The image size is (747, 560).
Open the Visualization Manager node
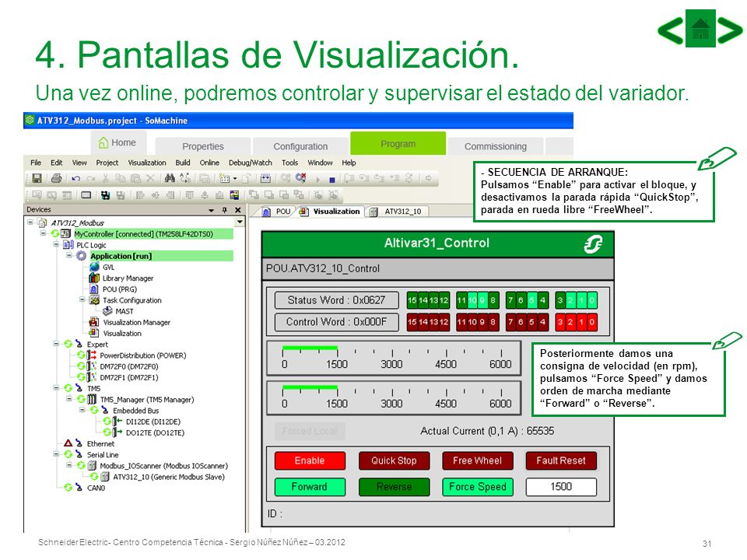130,322
